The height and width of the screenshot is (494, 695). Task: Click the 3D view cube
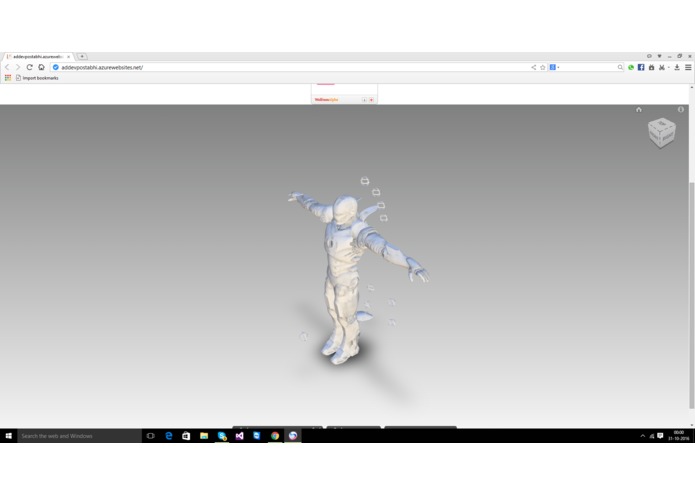tap(662, 132)
